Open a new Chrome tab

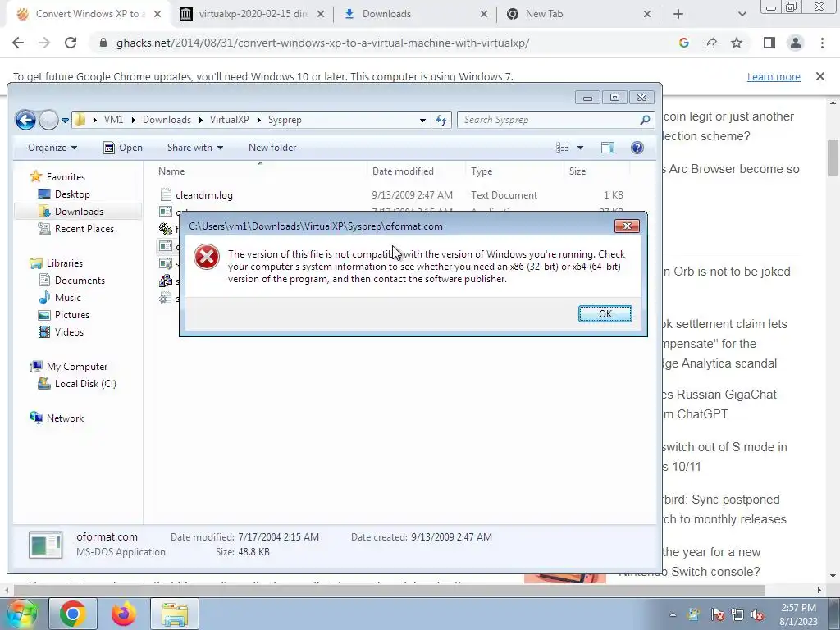click(678, 15)
